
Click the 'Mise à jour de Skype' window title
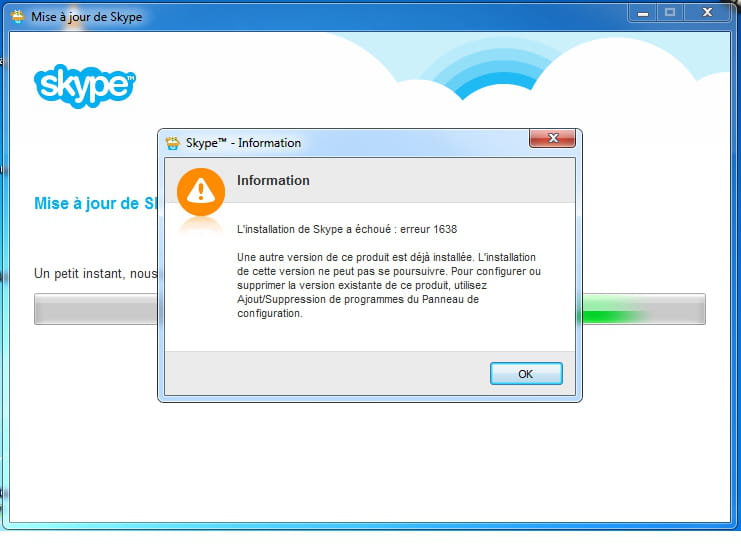coord(86,17)
